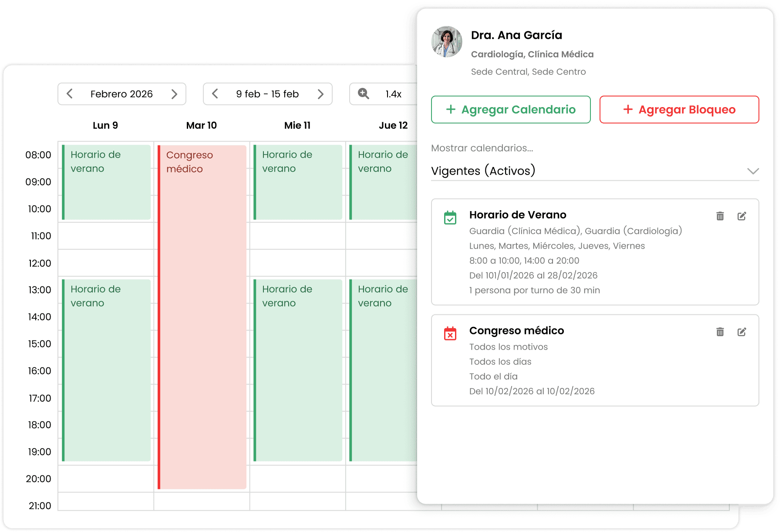The width and height of the screenshot is (782, 532).
Task: Edit the Horario de Verano calendar
Action: click(742, 216)
